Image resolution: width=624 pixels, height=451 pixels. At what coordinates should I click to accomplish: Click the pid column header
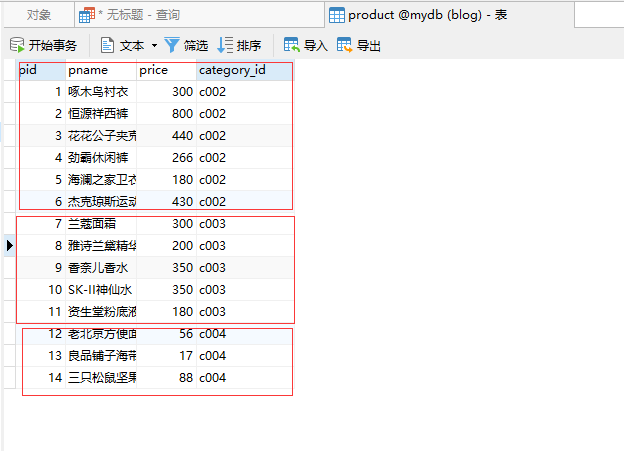42,70
